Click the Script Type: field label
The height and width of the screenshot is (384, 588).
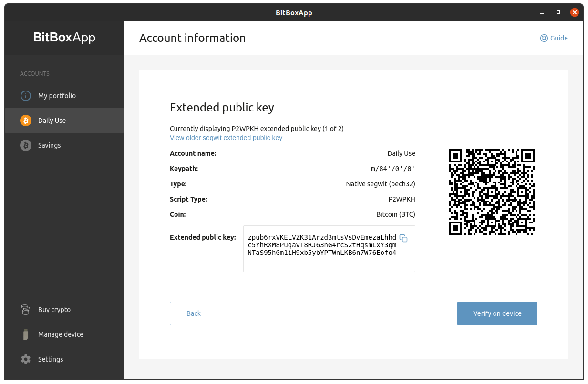coord(188,199)
